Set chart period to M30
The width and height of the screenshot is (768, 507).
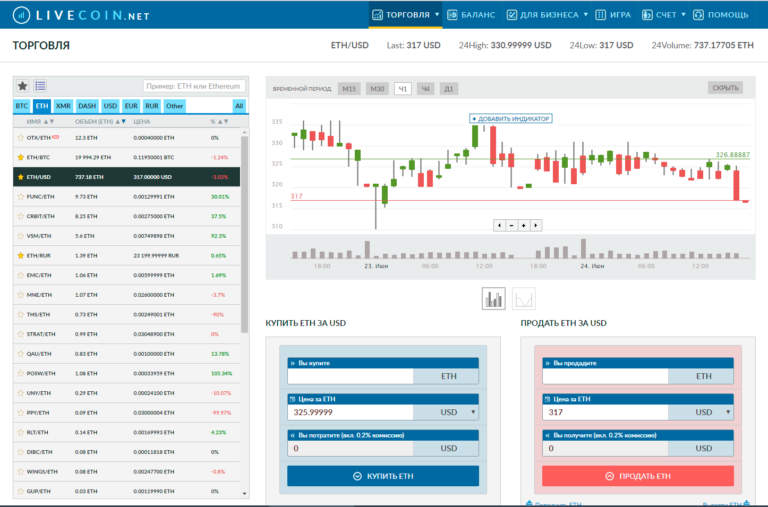point(377,89)
